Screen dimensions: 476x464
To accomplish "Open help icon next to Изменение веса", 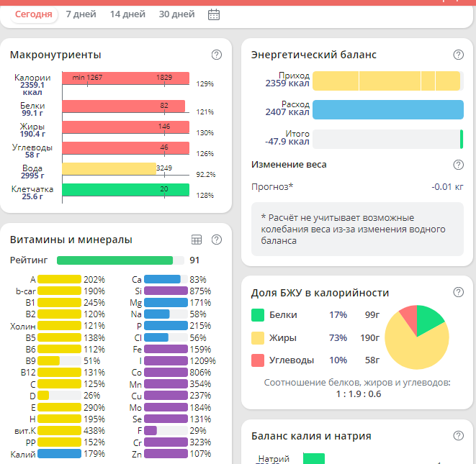I will (x=458, y=165).
